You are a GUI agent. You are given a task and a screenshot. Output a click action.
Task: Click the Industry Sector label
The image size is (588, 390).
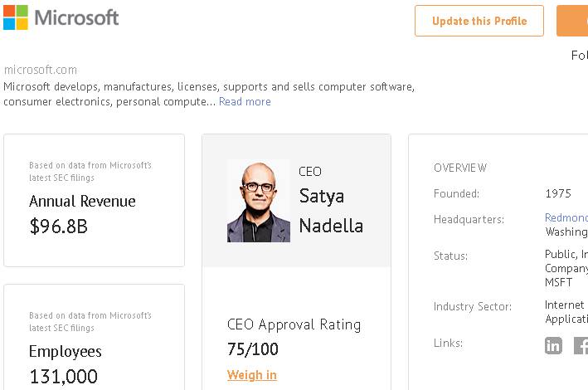point(472,306)
